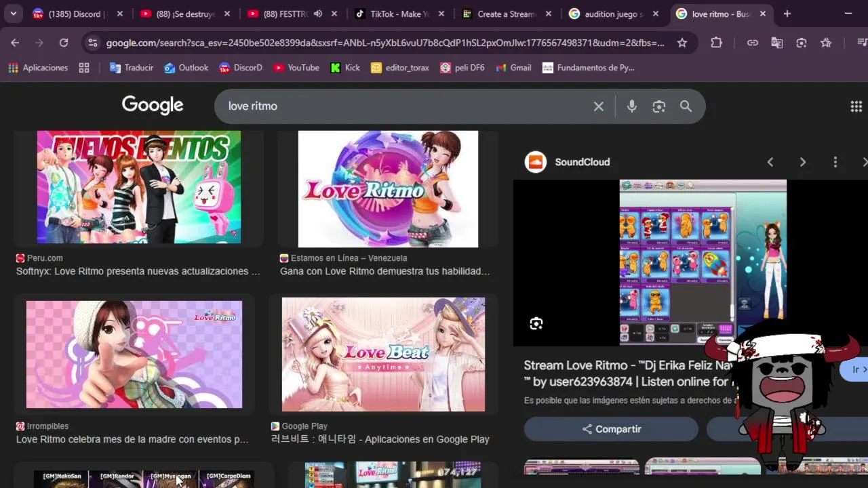Search by image with the camera icon

coord(659,106)
